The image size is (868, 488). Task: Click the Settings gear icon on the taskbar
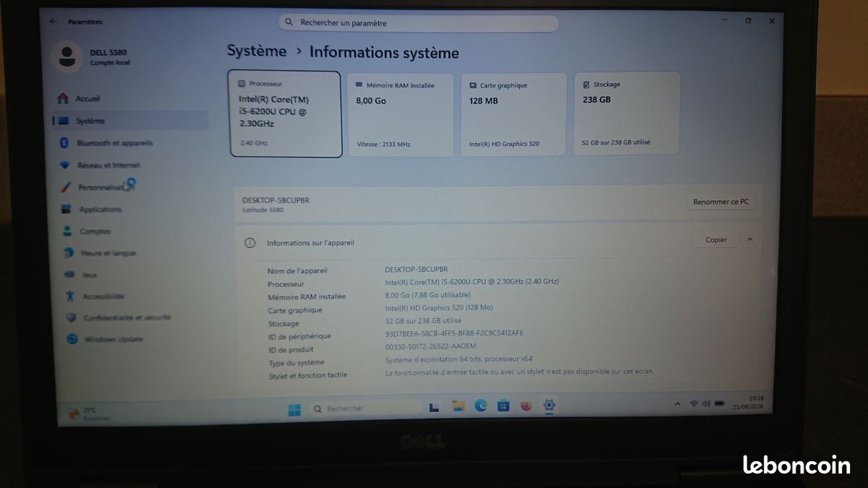click(549, 405)
